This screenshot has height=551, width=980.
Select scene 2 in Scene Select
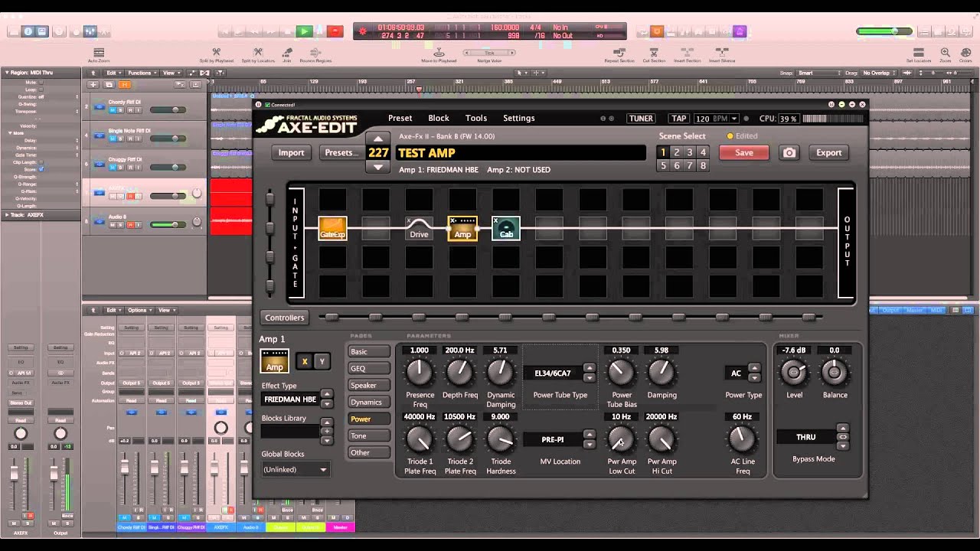coord(676,152)
